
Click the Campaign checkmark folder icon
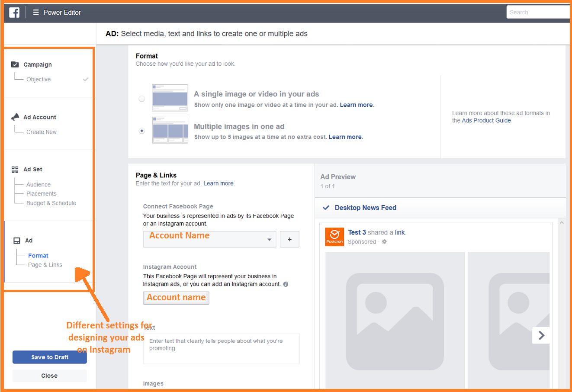click(x=15, y=64)
